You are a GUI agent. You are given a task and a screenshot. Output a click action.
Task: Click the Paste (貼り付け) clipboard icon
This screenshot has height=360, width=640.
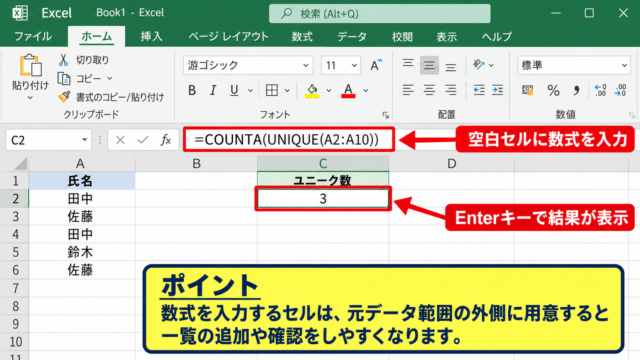point(31,65)
